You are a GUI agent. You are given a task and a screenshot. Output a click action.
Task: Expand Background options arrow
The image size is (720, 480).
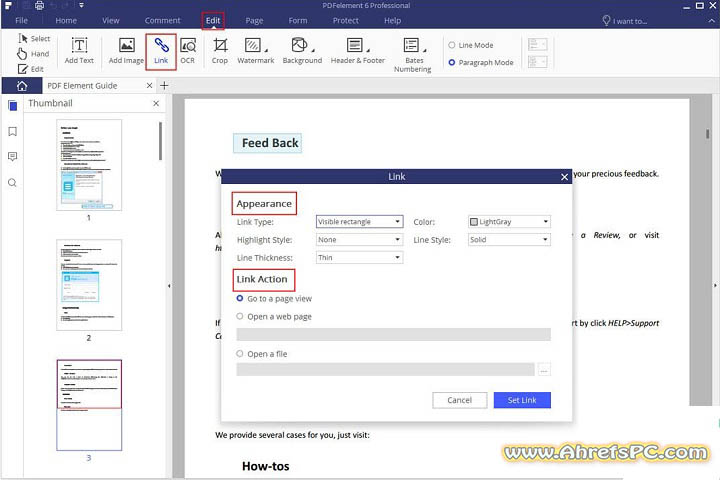(313, 50)
